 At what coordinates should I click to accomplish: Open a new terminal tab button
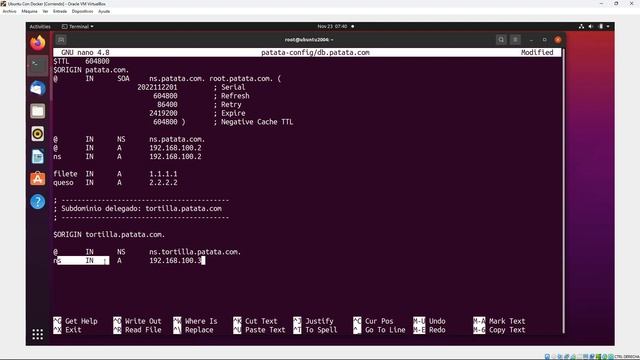point(61,40)
